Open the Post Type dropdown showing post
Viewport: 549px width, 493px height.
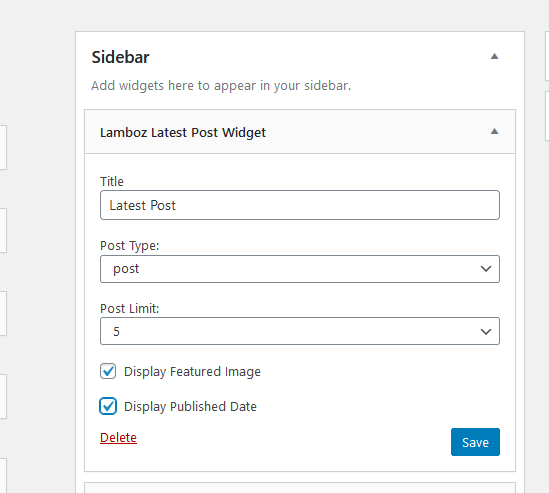point(300,269)
